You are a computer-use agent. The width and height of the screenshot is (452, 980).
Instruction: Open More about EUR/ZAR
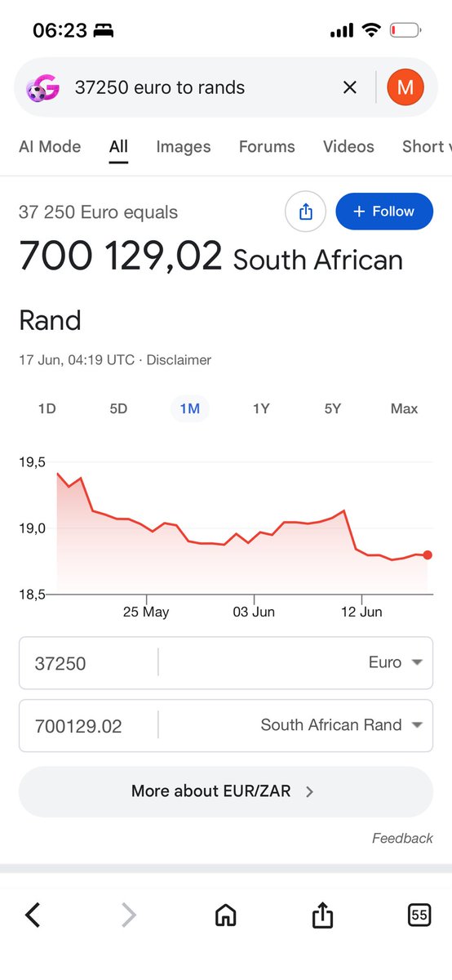(226, 791)
